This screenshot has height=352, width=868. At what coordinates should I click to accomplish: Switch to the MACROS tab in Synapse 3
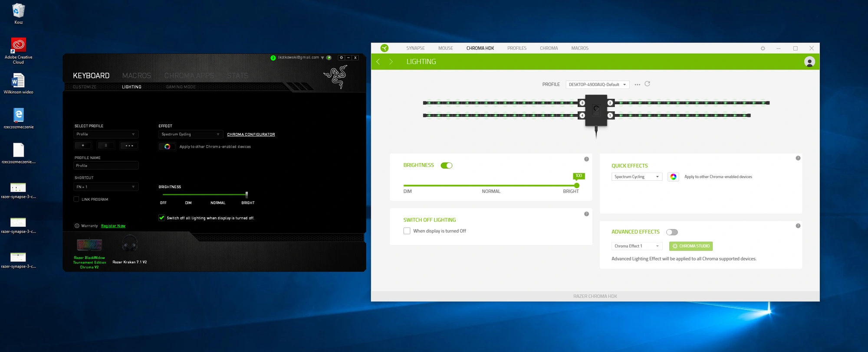pos(580,48)
